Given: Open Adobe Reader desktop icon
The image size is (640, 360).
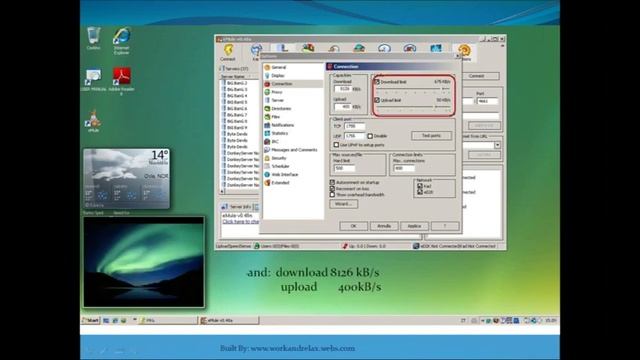Looking at the screenshot, I should (122, 81).
